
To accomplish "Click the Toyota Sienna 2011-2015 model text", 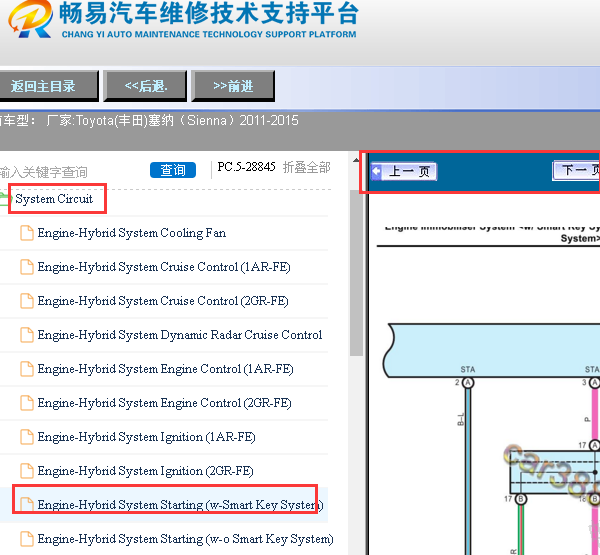I will pyautogui.click(x=172, y=121).
